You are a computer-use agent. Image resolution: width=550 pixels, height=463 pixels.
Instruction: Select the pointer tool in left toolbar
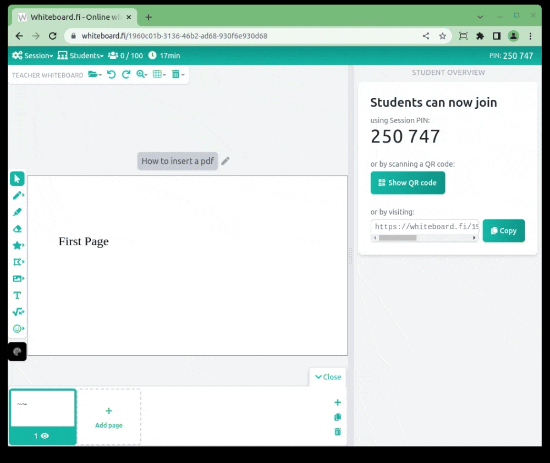click(17, 179)
